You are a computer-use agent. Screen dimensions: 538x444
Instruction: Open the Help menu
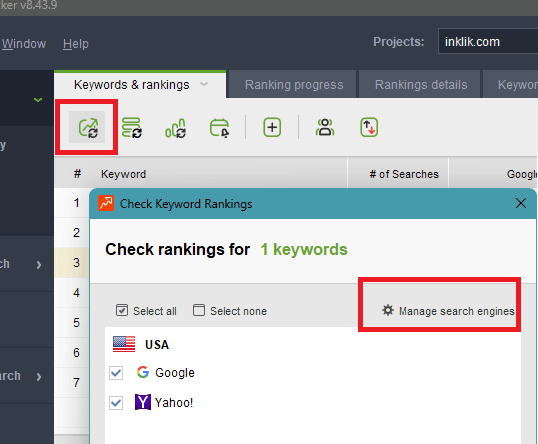pyautogui.click(x=76, y=44)
